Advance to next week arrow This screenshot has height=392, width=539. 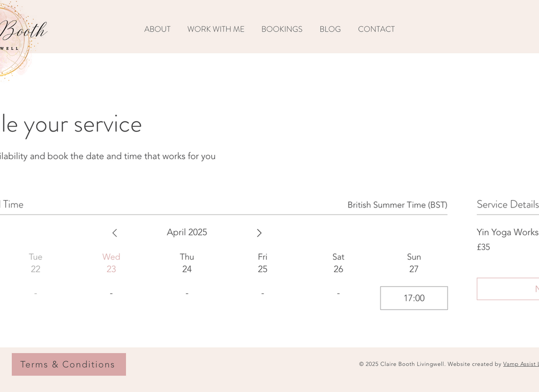click(x=259, y=233)
